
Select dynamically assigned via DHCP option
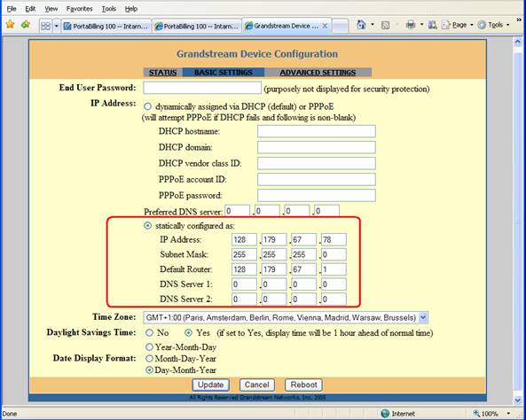[147, 106]
